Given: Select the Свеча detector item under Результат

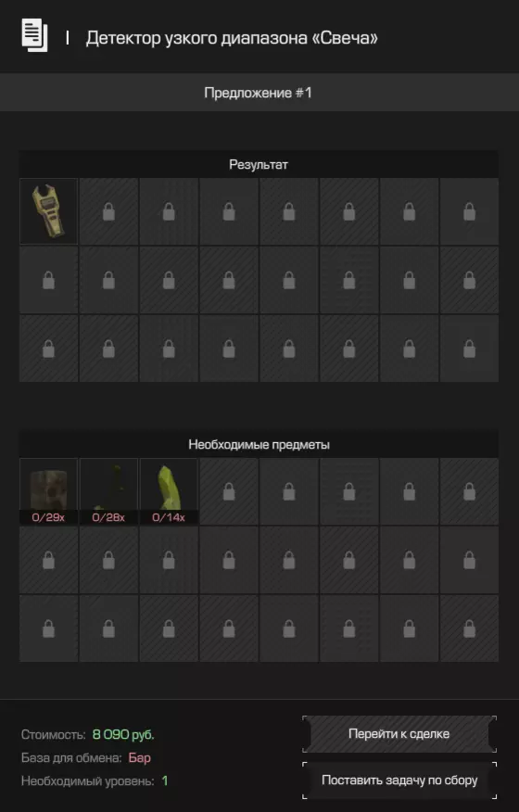Looking at the screenshot, I should pyautogui.click(x=49, y=211).
